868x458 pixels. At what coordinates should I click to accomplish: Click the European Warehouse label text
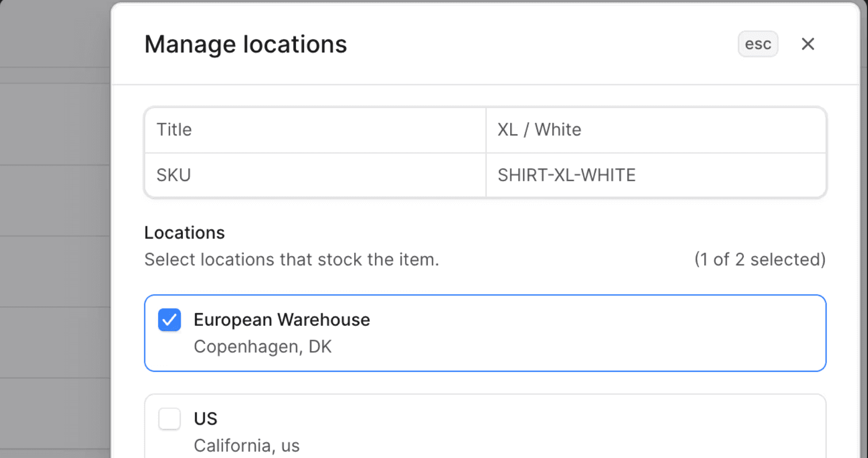(x=282, y=320)
